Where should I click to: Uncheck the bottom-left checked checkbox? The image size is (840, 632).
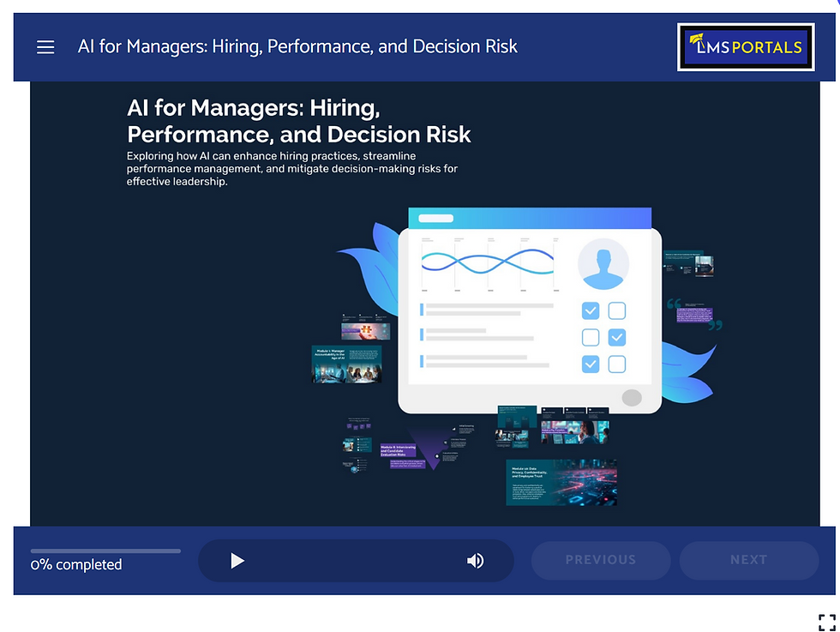coord(590,364)
